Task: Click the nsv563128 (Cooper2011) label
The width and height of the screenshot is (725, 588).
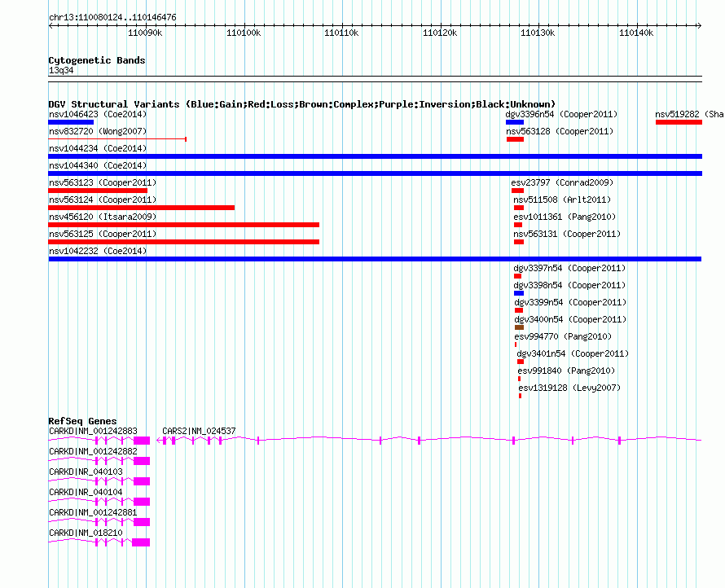Action: (x=560, y=131)
